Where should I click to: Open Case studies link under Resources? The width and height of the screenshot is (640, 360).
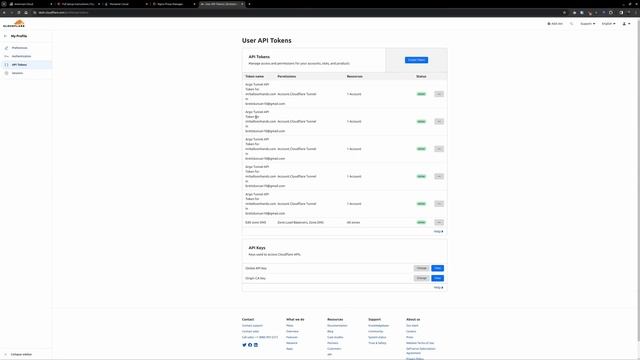(x=335, y=337)
